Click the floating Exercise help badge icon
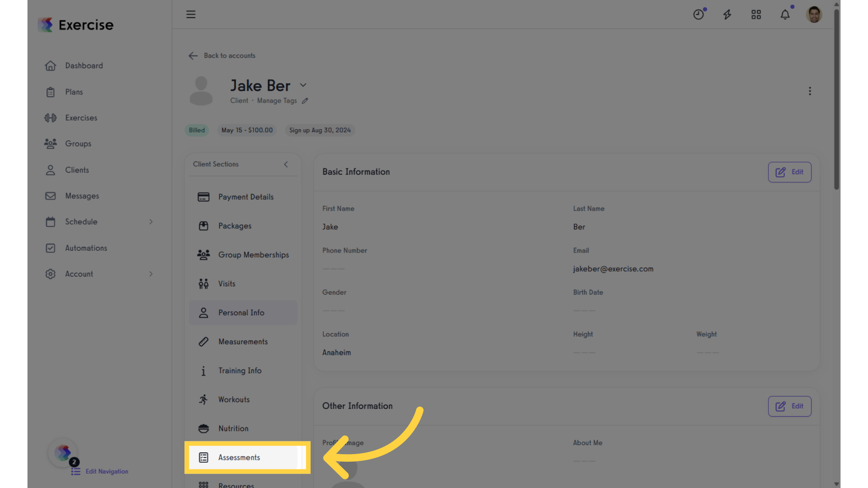868x488 pixels. pos(63,452)
